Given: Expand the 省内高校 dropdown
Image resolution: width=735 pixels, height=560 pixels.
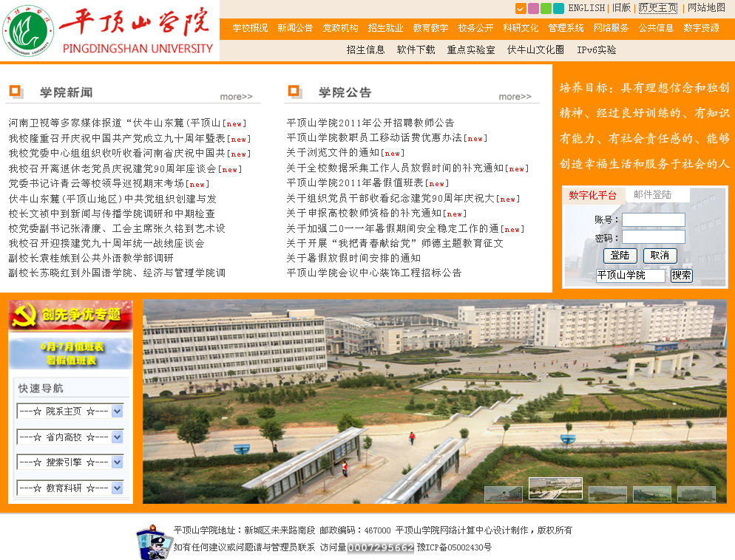Looking at the screenshot, I should point(117,437).
